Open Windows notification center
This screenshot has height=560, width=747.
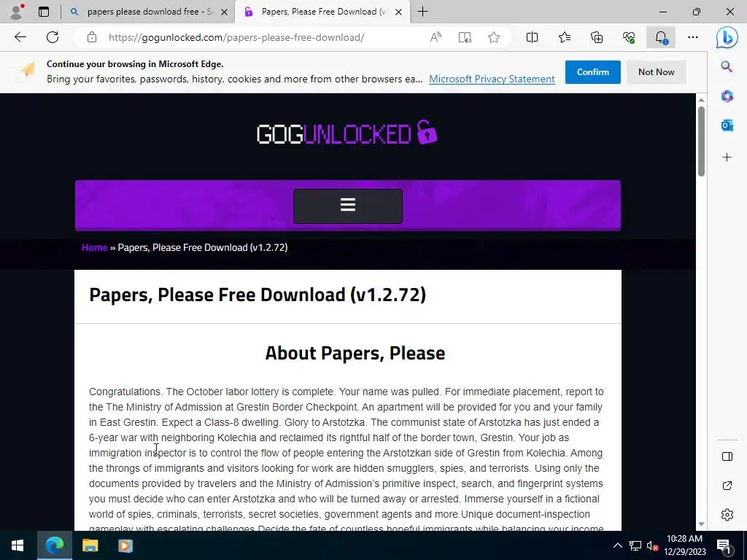(724, 545)
